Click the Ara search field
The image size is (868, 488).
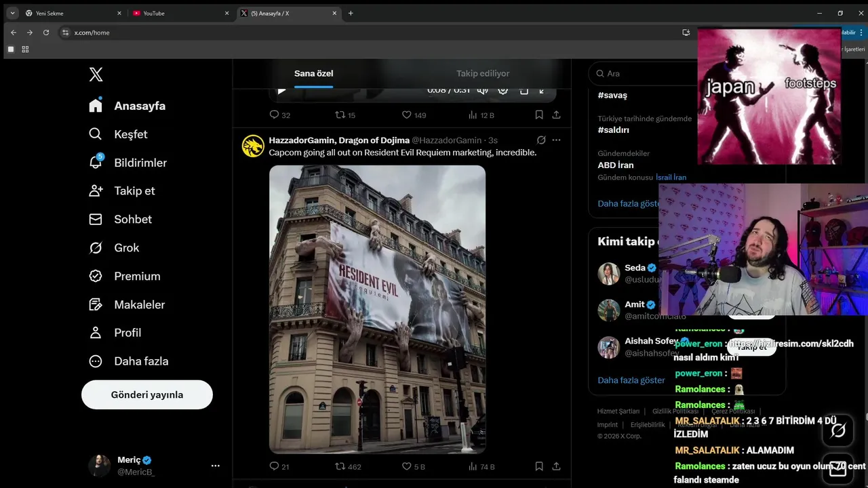pos(644,73)
